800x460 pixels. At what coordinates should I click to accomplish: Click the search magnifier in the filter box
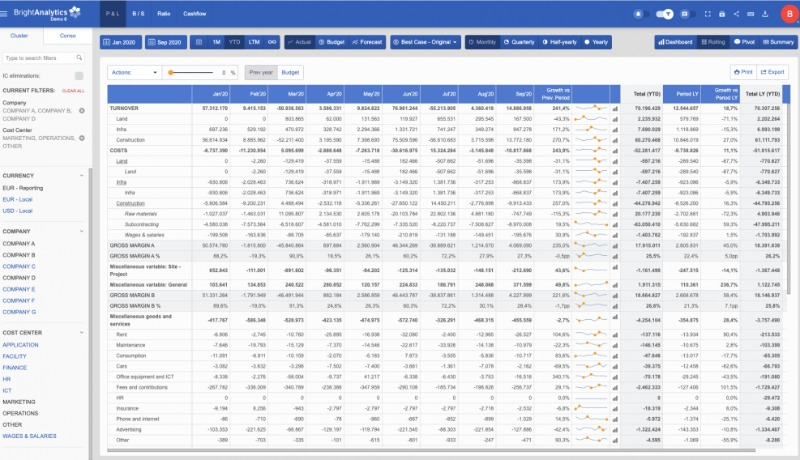[x=79, y=58]
